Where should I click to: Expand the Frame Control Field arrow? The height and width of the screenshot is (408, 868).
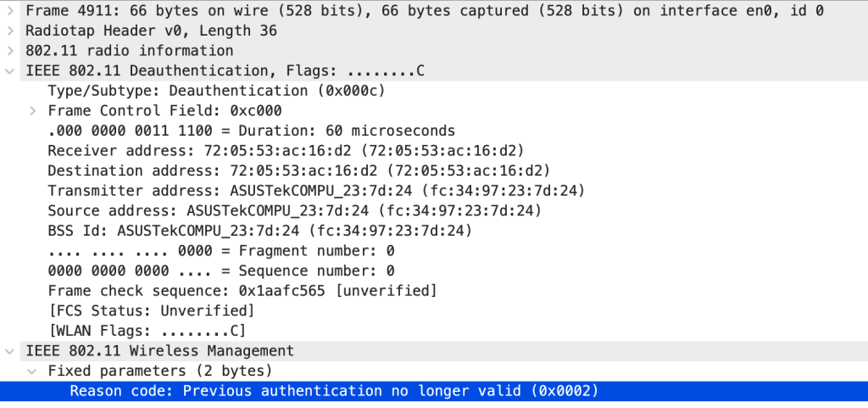[32, 111]
